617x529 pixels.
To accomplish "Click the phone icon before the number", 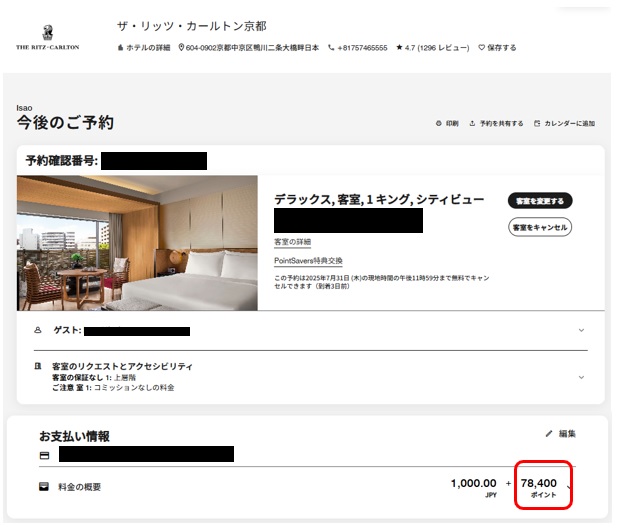I will 331,48.
